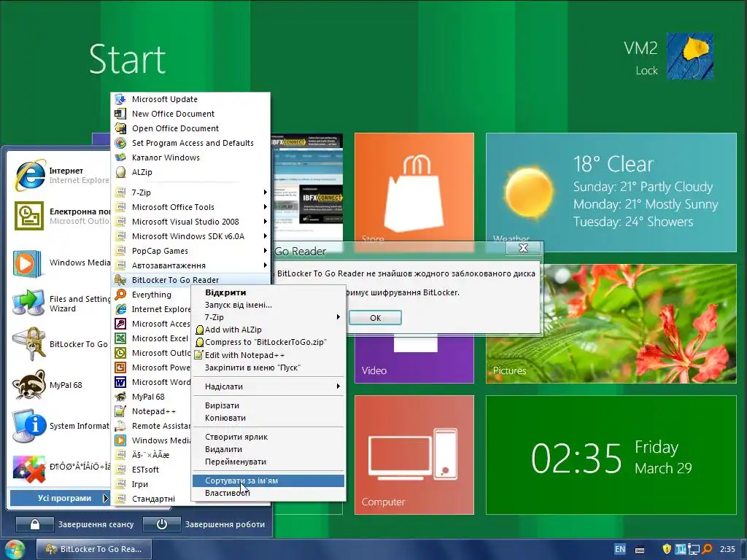Open MyPal 68 raccoon icon in pinned list

tap(28, 385)
